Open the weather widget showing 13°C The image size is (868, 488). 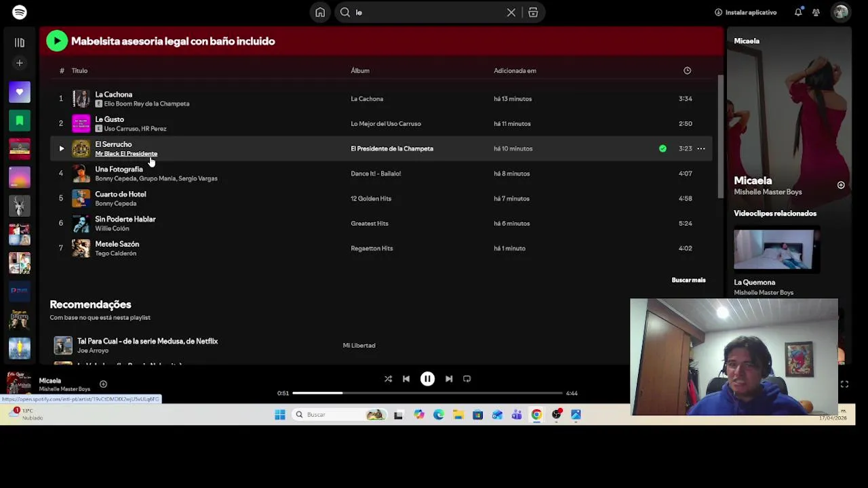click(27, 414)
